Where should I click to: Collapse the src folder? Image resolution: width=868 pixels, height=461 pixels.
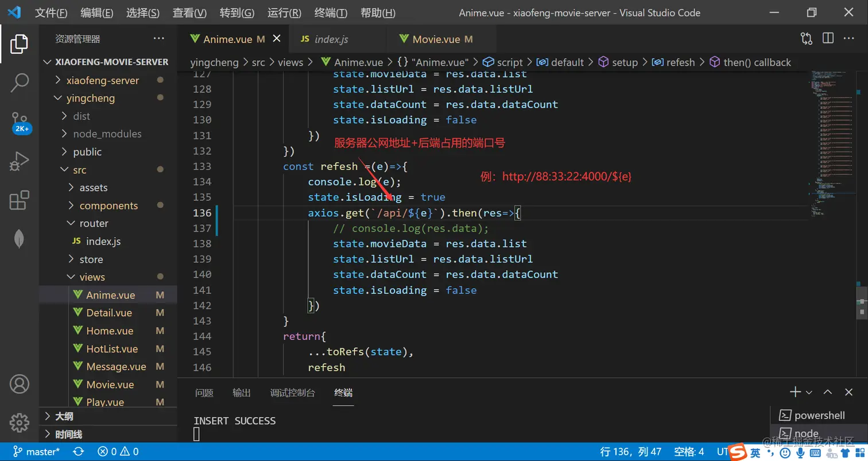coord(108,170)
